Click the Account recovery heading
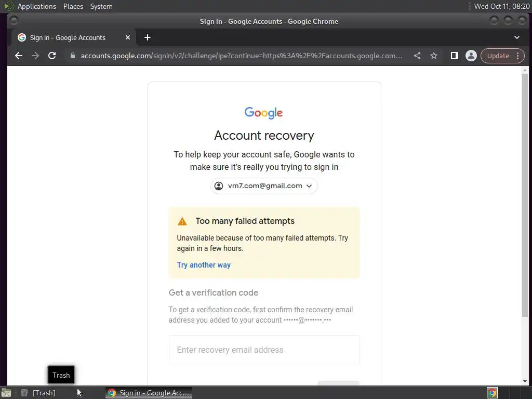The image size is (532, 399). click(264, 136)
